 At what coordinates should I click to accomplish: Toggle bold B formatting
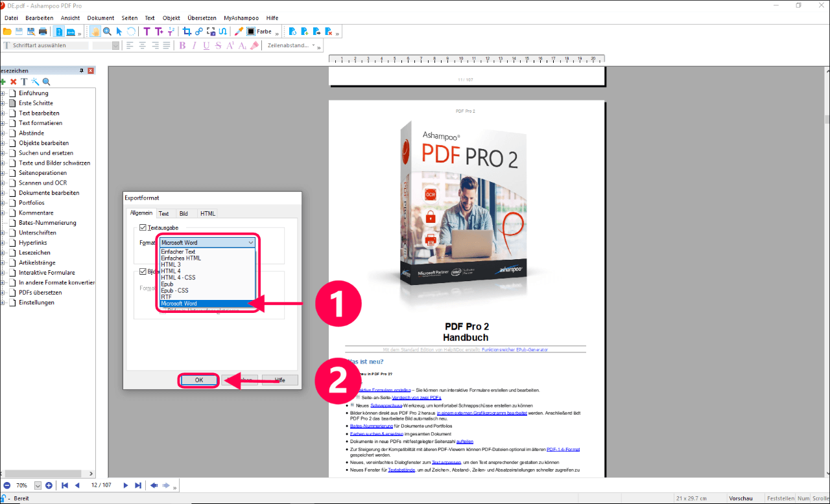(182, 45)
